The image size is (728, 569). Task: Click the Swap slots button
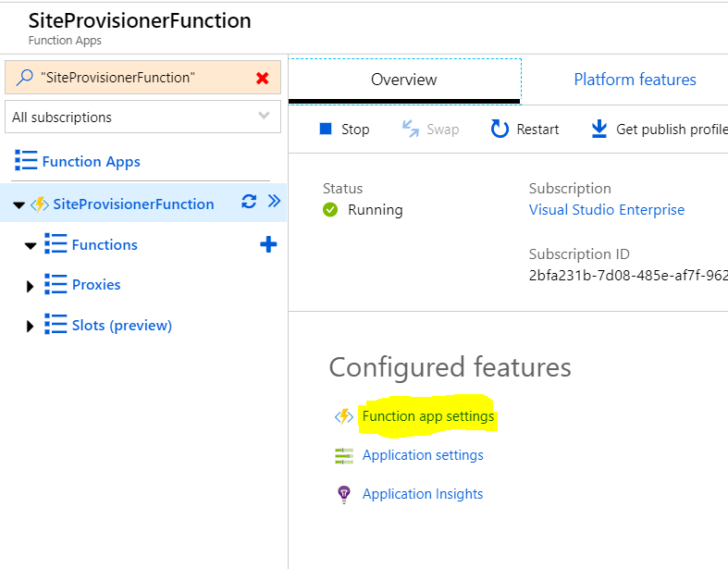pyautogui.click(x=430, y=130)
